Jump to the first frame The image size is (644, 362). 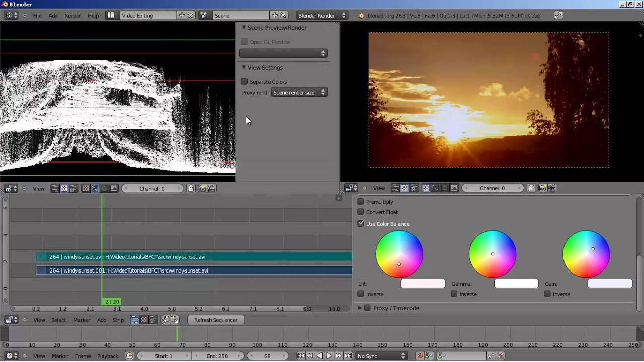pyautogui.click(x=301, y=356)
